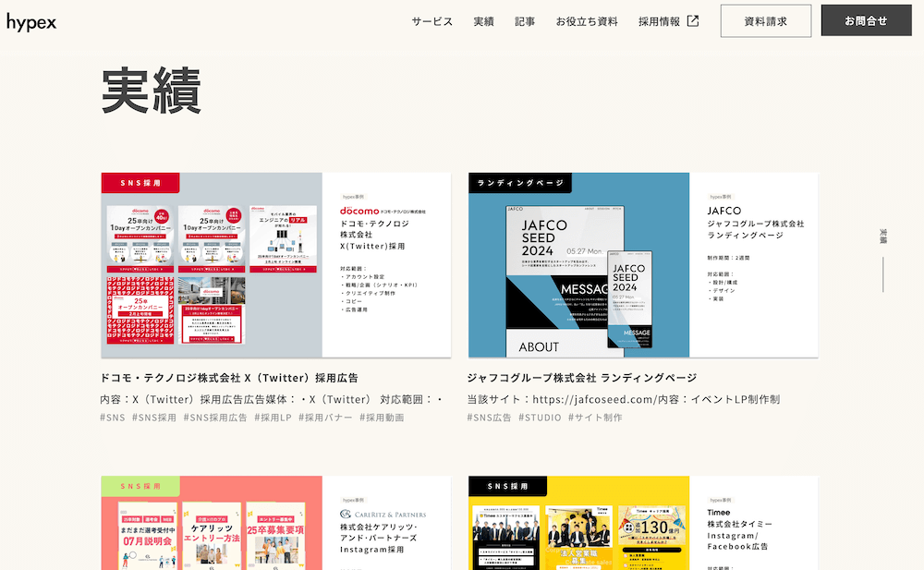Open the docomo SNS採用 case thumbnail
The image size is (924, 570).
[275, 265]
